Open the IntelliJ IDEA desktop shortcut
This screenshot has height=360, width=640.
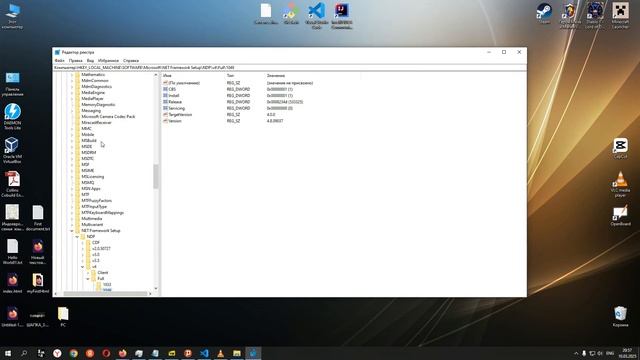point(342,16)
